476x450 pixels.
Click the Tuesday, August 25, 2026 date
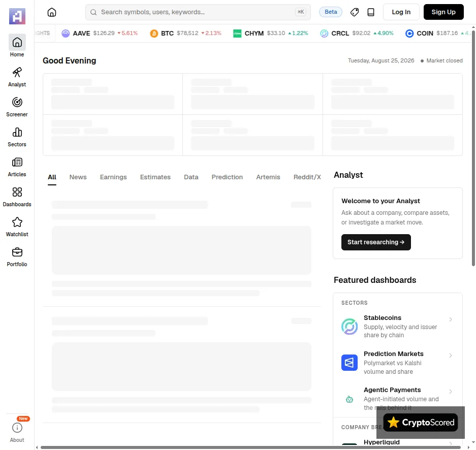381,60
